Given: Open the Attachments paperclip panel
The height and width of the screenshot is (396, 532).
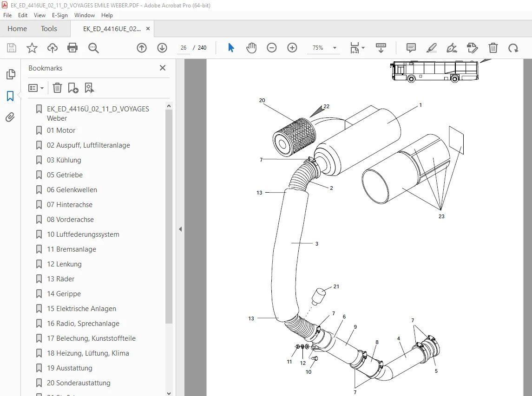Looking at the screenshot, I should pos(10,117).
